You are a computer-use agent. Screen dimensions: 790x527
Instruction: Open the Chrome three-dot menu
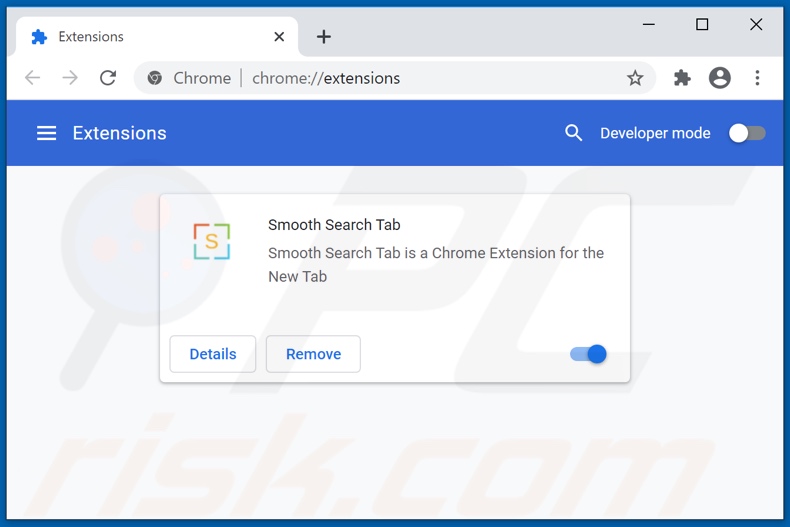pyautogui.click(x=757, y=78)
